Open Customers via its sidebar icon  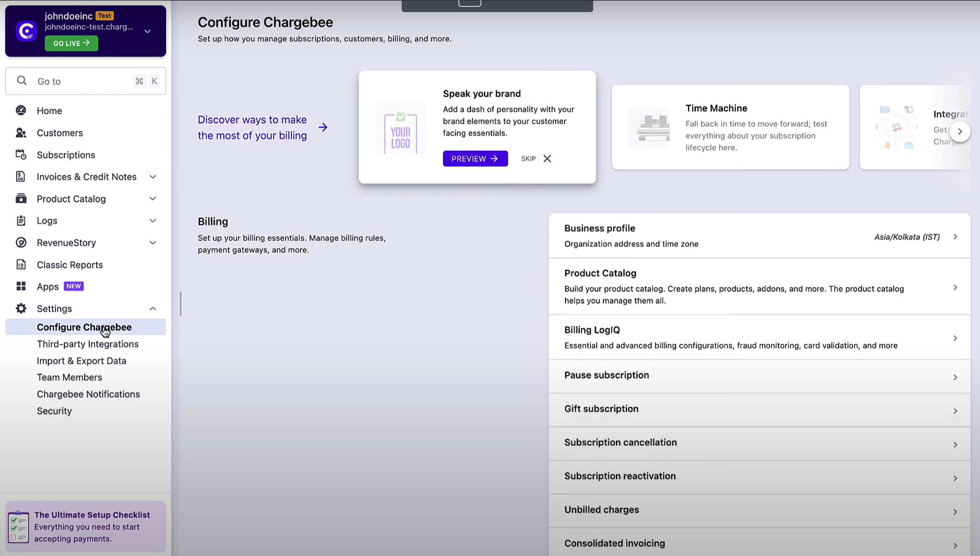tap(21, 132)
